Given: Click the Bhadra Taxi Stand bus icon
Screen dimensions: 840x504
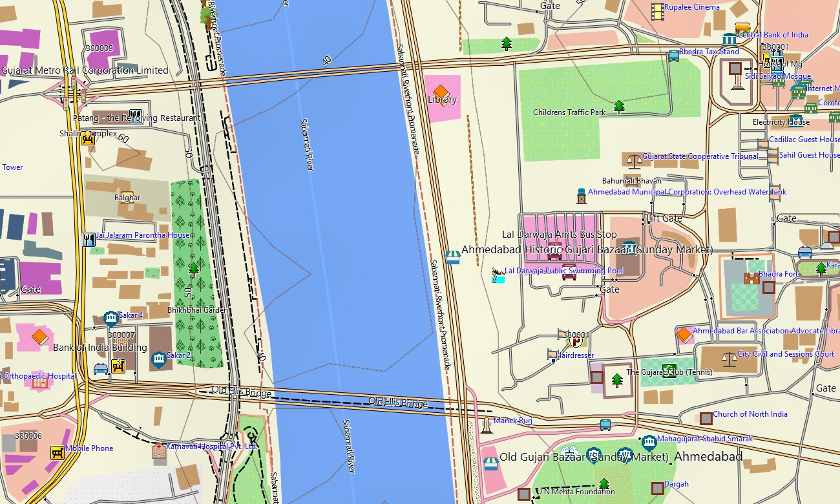Looking at the screenshot, I should [x=673, y=56].
